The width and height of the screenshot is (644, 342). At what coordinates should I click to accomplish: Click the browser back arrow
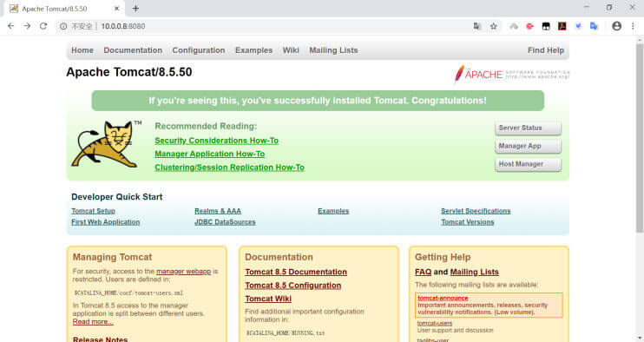coord(11,26)
